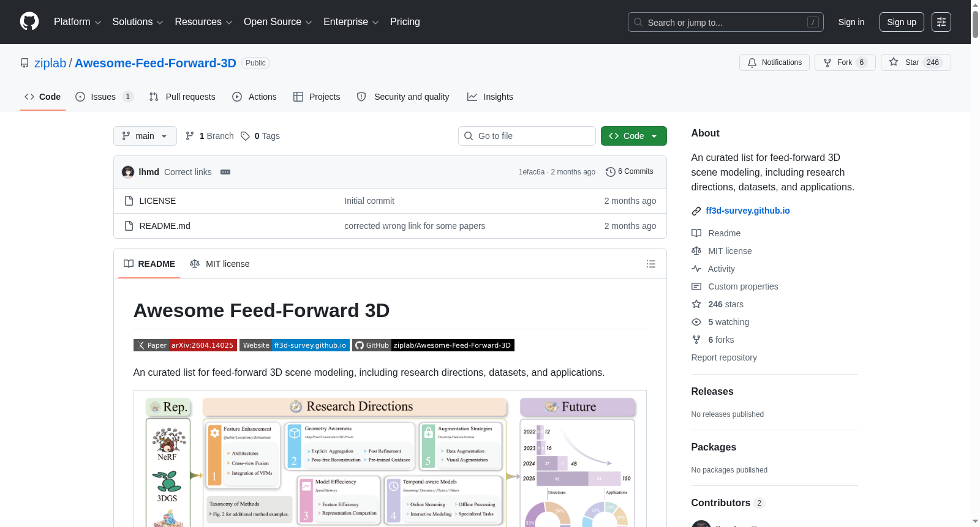Click the history clock icon by 6 Commits
The width and height of the screenshot is (980, 527).
click(610, 172)
